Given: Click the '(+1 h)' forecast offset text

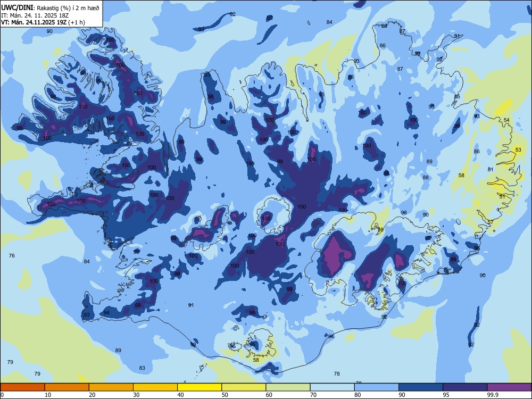Looking at the screenshot, I should pyautogui.click(x=77, y=22).
